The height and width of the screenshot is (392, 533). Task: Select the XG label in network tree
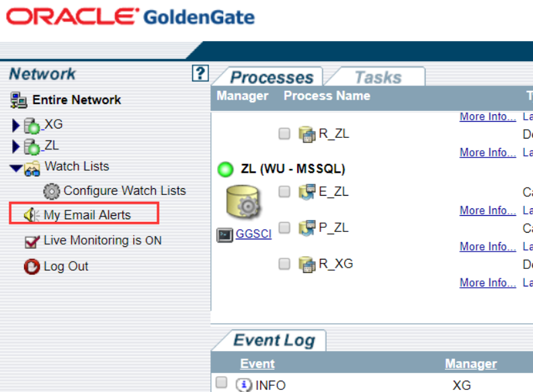click(53, 124)
